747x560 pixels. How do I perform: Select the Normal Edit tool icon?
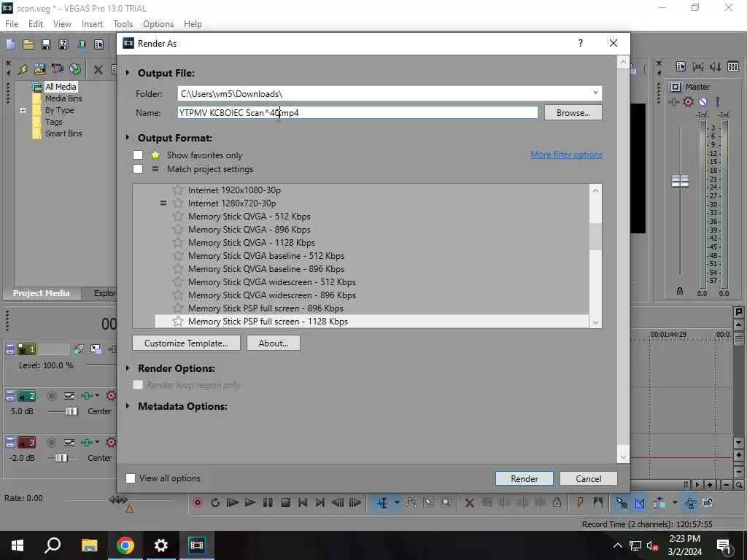(382, 503)
